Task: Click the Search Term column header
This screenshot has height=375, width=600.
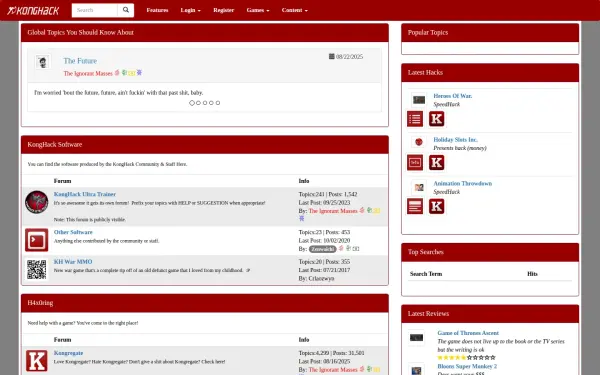Action: pyautogui.click(x=426, y=274)
